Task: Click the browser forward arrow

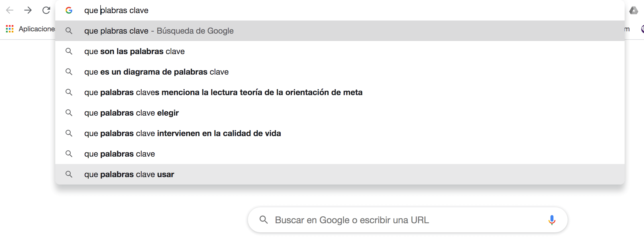Action: (28, 11)
